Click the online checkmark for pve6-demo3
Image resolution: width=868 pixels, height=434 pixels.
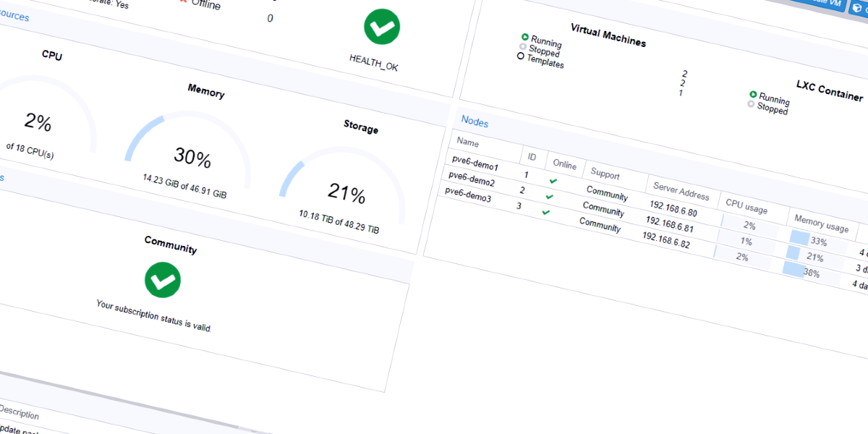click(546, 211)
